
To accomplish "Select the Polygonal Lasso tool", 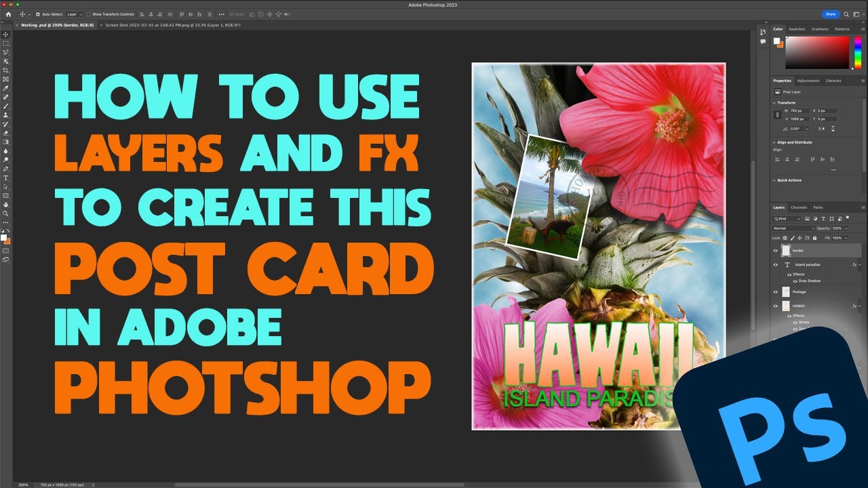I will [x=7, y=52].
